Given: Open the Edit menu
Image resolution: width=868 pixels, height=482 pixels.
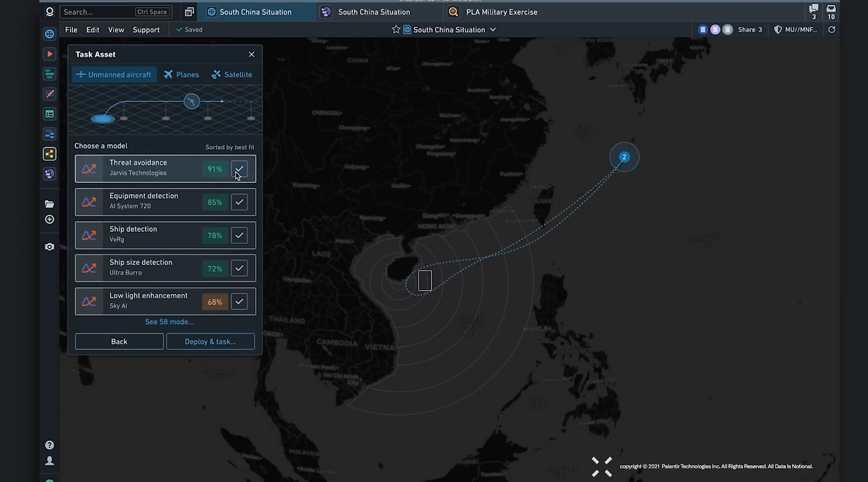Looking at the screenshot, I should click(93, 30).
